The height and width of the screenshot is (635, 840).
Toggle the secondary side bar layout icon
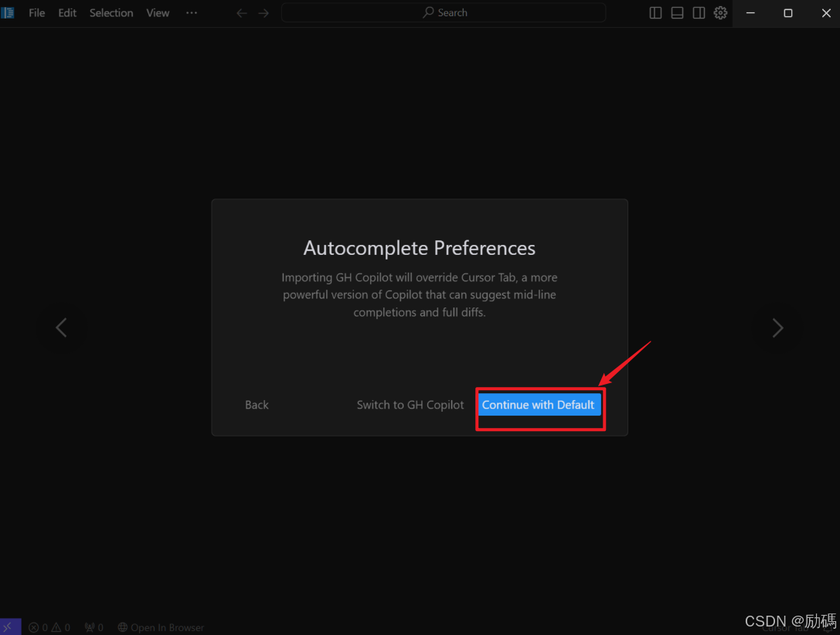(699, 13)
